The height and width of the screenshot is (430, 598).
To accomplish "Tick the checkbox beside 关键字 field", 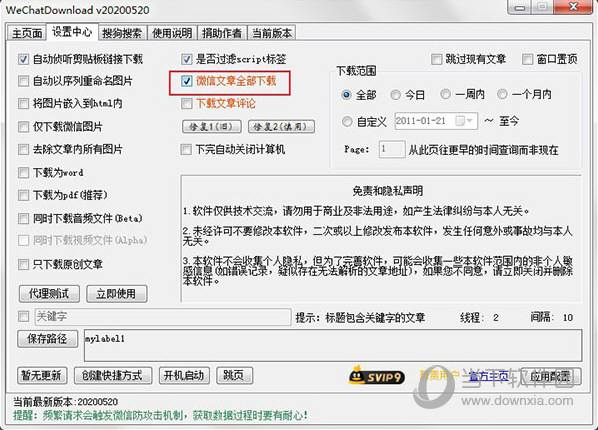I will click(23, 316).
